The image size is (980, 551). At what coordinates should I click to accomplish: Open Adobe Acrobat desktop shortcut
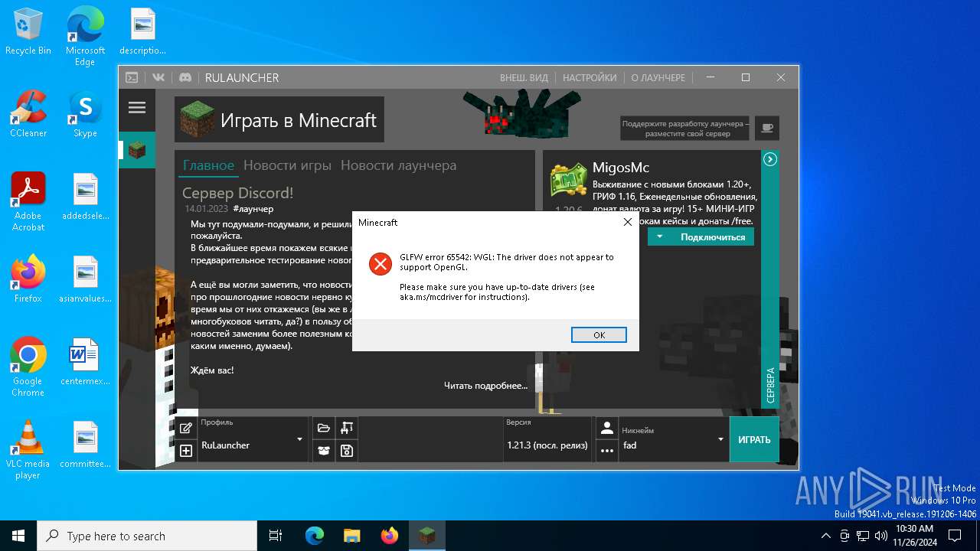click(x=28, y=201)
